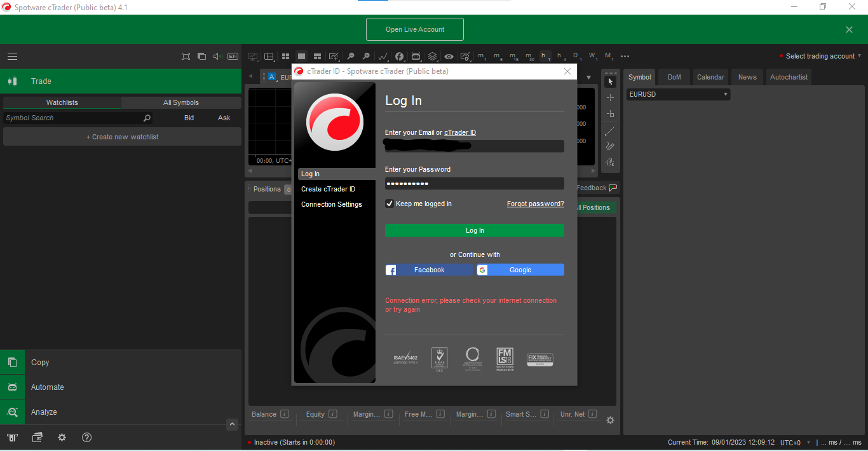Viewport: 868px width, 451px height.
Task: Collapse the left panel using the chevron
Action: pyautogui.click(x=233, y=424)
